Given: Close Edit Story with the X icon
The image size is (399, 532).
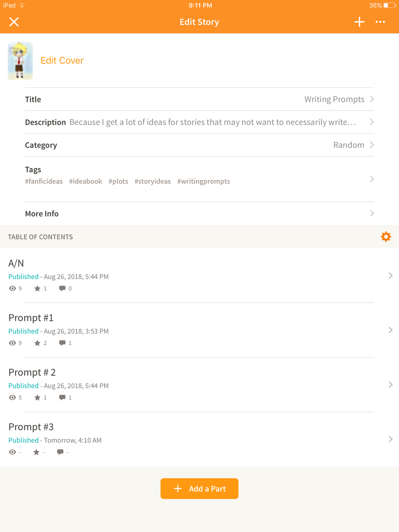Looking at the screenshot, I should point(14,22).
